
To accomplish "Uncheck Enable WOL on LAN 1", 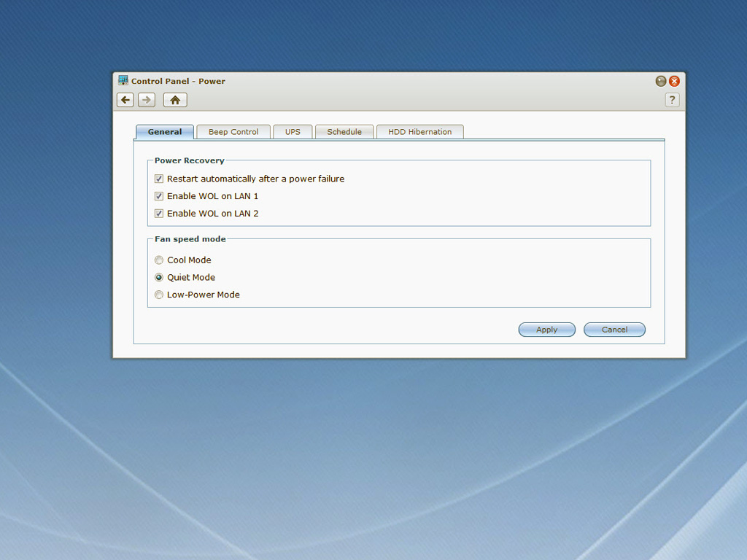I will click(x=159, y=196).
